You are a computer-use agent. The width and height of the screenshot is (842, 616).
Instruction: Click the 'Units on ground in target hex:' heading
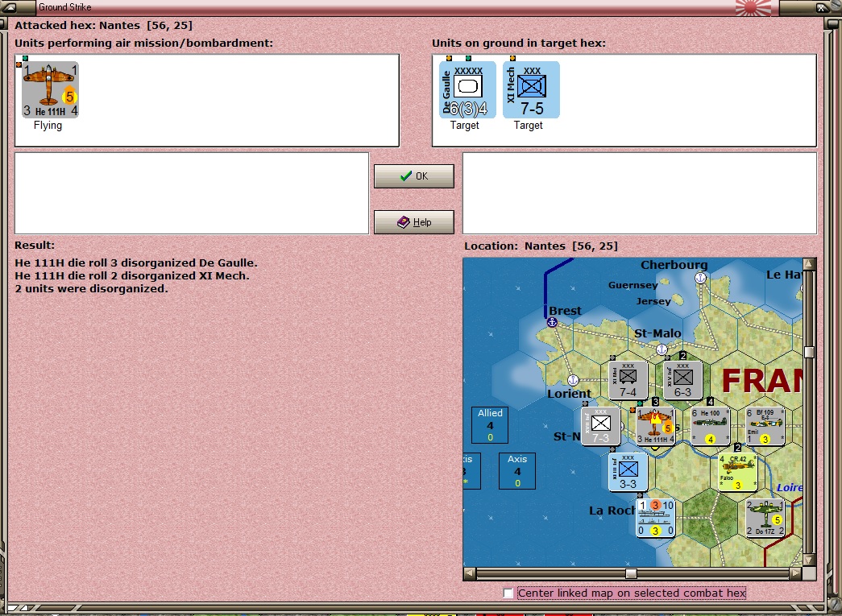(x=519, y=43)
